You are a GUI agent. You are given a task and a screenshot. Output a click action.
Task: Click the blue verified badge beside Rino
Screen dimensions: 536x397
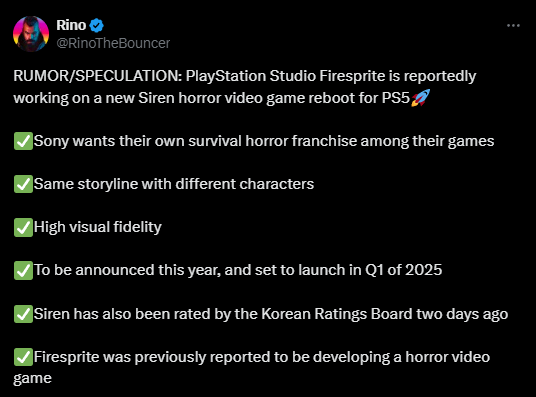96,26
